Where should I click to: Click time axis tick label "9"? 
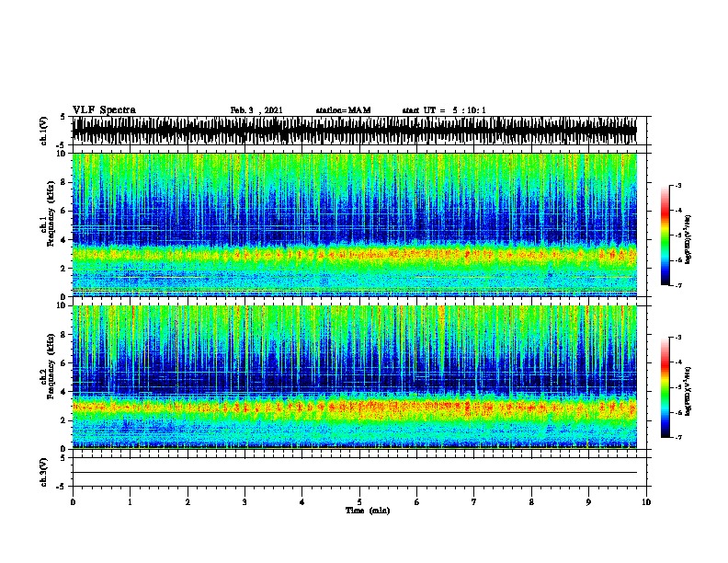588,502
